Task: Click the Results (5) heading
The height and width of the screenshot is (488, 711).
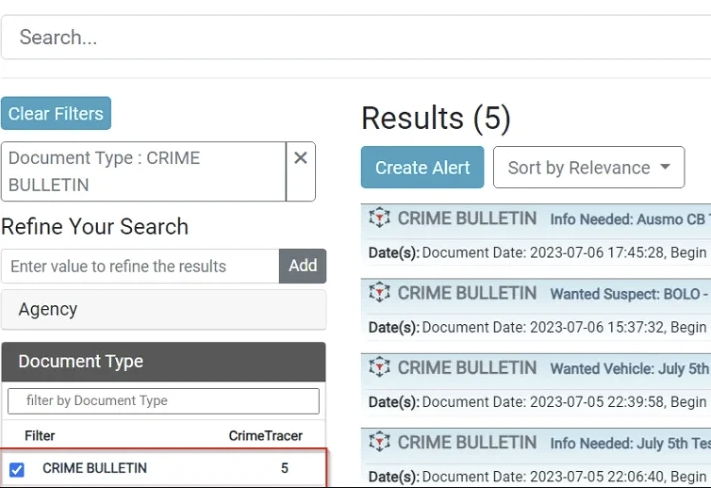Action: (436, 118)
